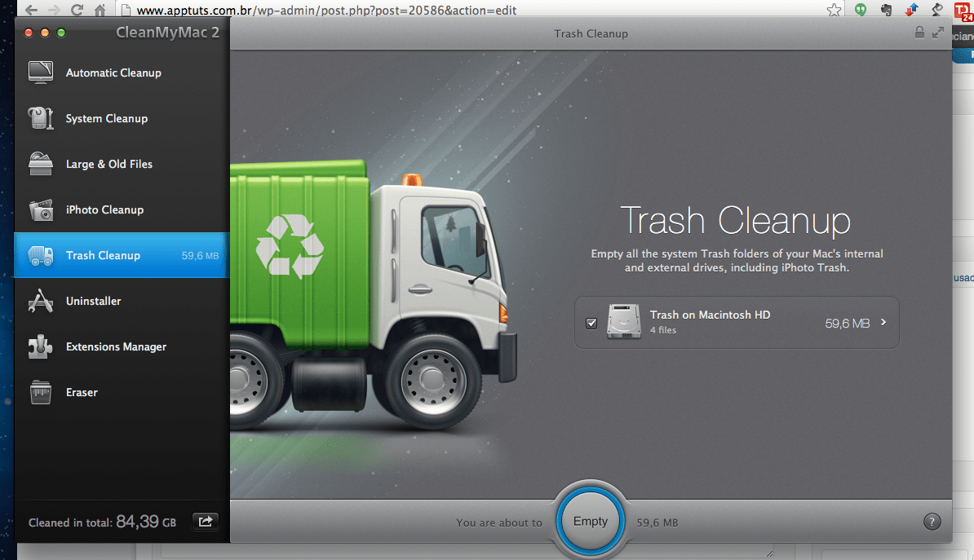974x560 pixels.
Task: Click the CleanMyMac 2 title
Action: pos(168,33)
